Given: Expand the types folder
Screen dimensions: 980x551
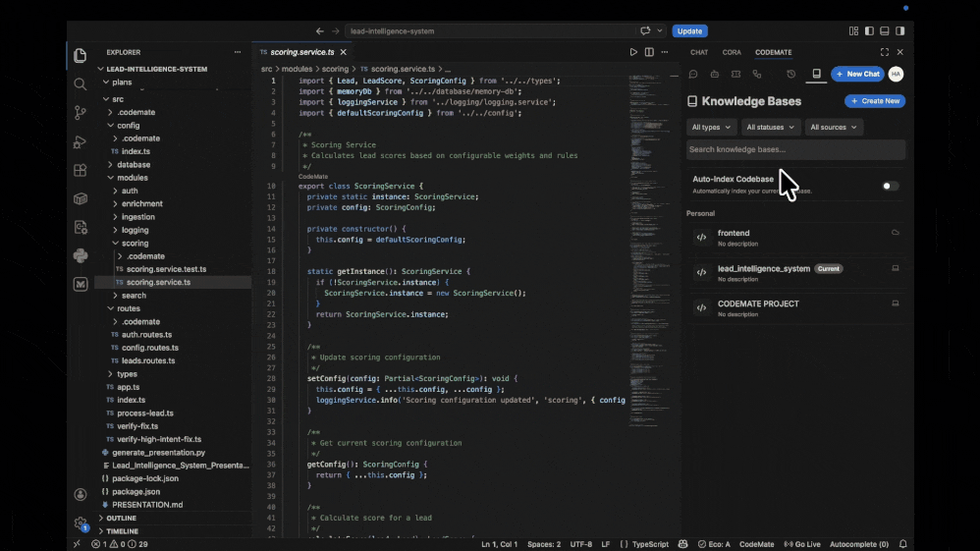Looking at the screenshot, I should pos(127,374).
